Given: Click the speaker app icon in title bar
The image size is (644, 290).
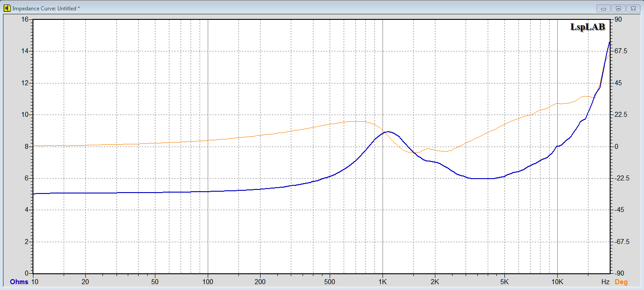Looking at the screenshot, I should (x=7, y=8).
